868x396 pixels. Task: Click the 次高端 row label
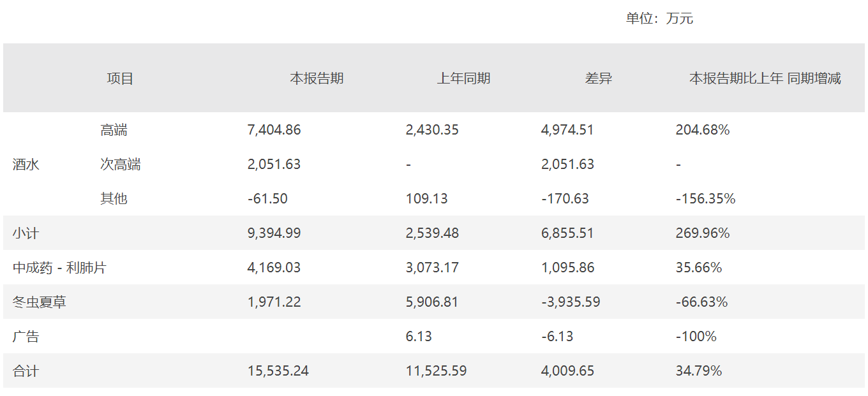[x=120, y=165]
